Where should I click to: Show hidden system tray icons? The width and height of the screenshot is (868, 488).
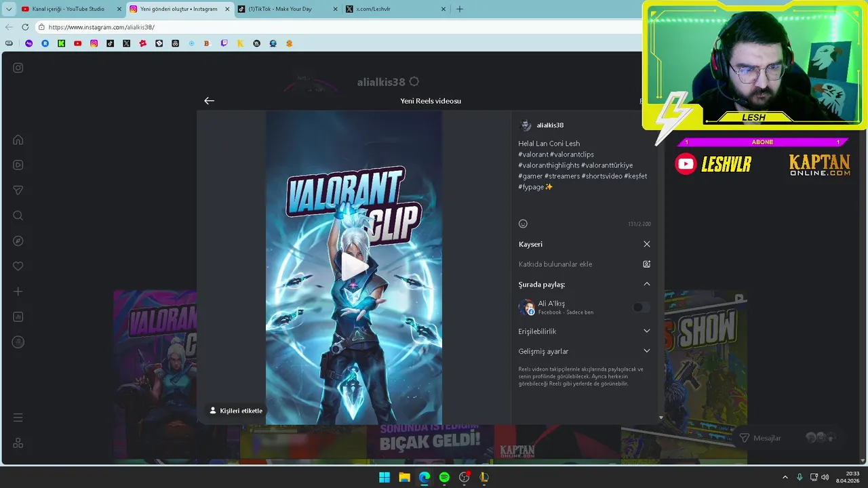785,477
